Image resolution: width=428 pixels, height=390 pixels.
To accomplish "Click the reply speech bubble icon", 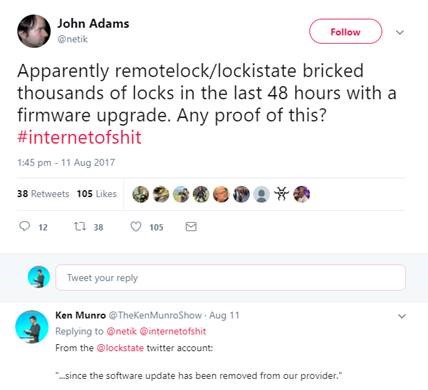I will click(x=24, y=227).
